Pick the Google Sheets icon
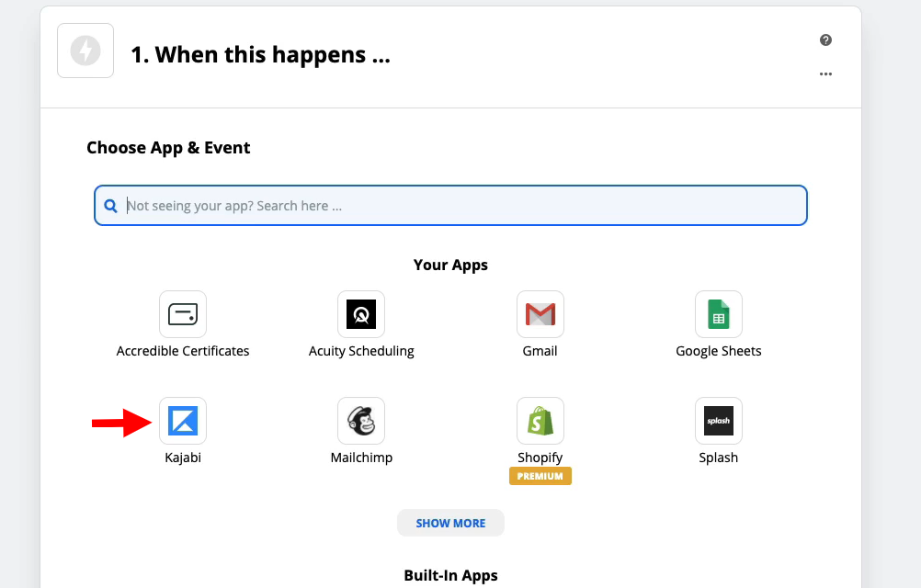 (719, 314)
